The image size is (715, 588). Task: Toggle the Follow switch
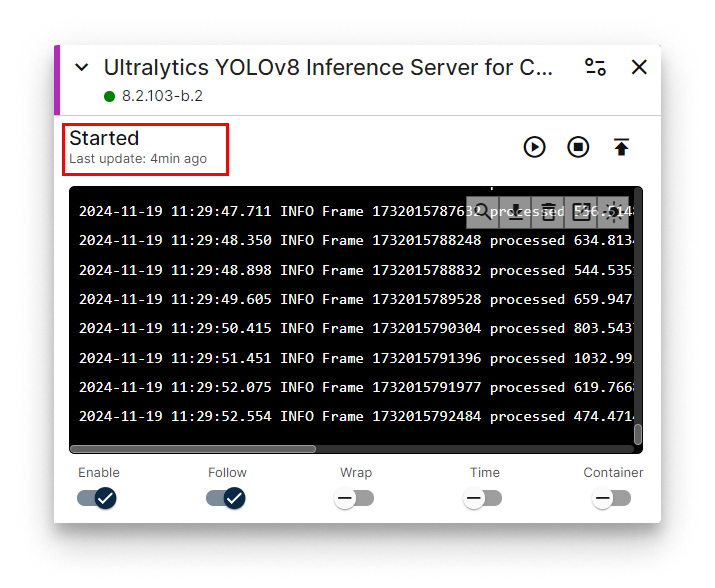(x=226, y=498)
